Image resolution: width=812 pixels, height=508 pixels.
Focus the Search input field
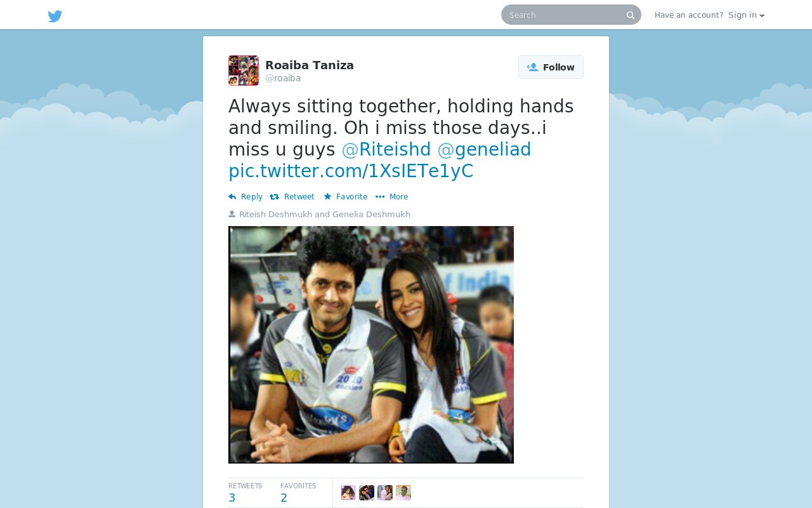click(x=565, y=15)
